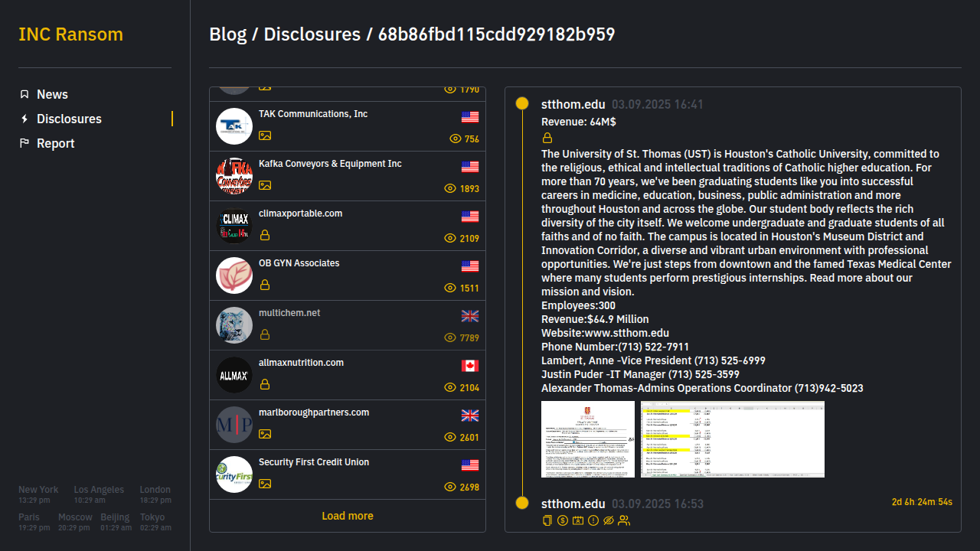
Task: Open the Security First Credit Union entry
Action: (348, 474)
